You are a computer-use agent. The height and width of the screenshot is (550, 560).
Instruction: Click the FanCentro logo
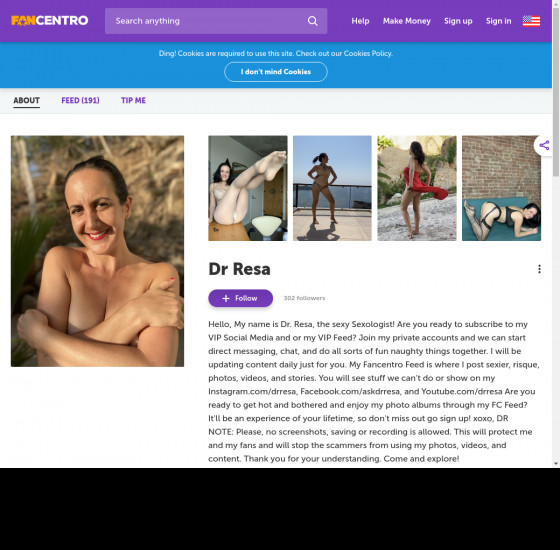(50, 21)
